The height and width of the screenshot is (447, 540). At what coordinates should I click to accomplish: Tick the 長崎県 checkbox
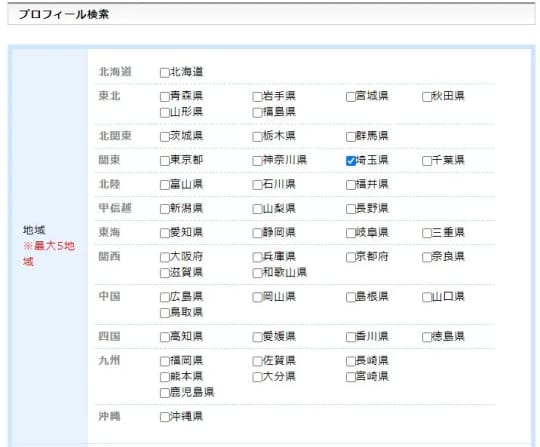(x=351, y=361)
